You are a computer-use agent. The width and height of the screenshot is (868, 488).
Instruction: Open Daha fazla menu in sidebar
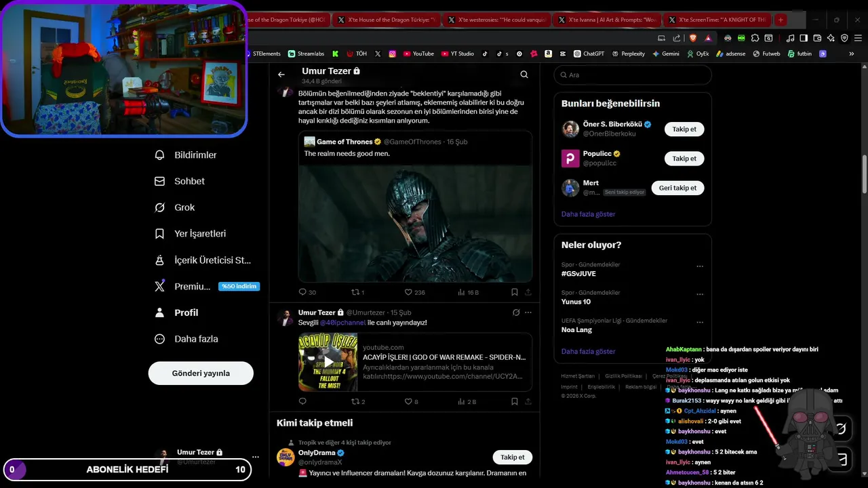point(186,339)
